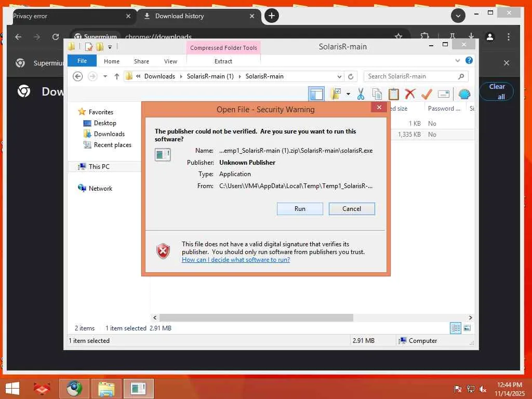532x399 pixels.
Task: Select Downloads in the navigation pane
Action: point(109,134)
